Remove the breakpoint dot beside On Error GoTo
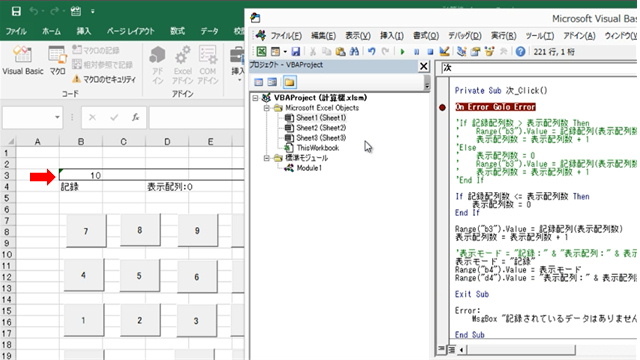Viewport: 640px width, 360px height. point(442,107)
